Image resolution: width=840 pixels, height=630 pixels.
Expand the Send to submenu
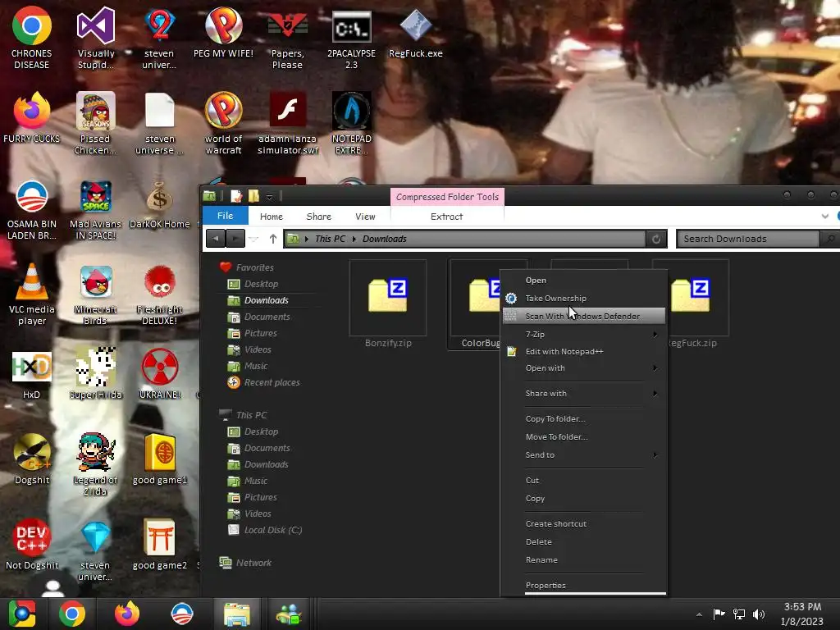[x=584, y=454]
